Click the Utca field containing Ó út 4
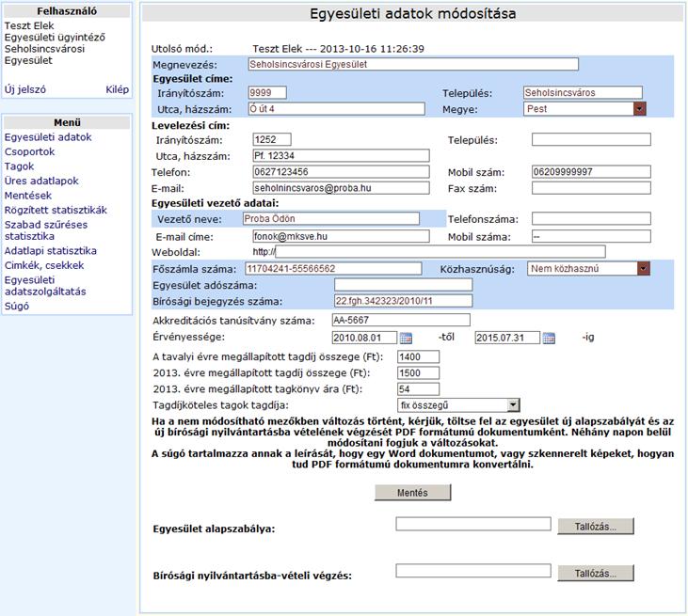This screenshot has width=688, height=616. pos(337,109)
